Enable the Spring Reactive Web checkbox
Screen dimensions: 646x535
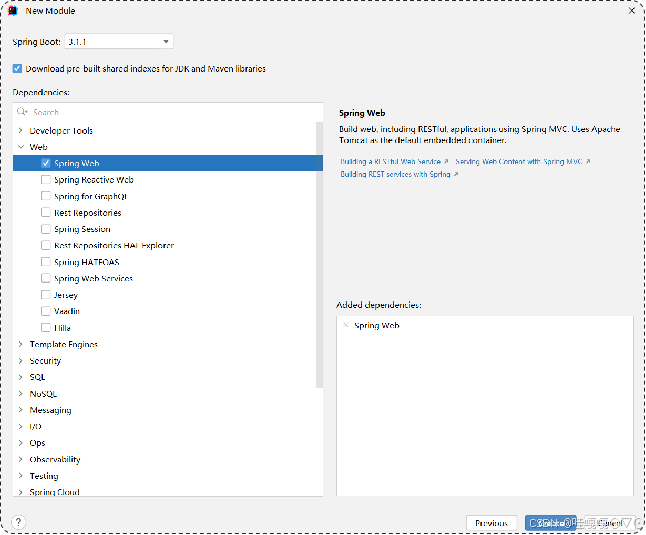coord(46,180)
